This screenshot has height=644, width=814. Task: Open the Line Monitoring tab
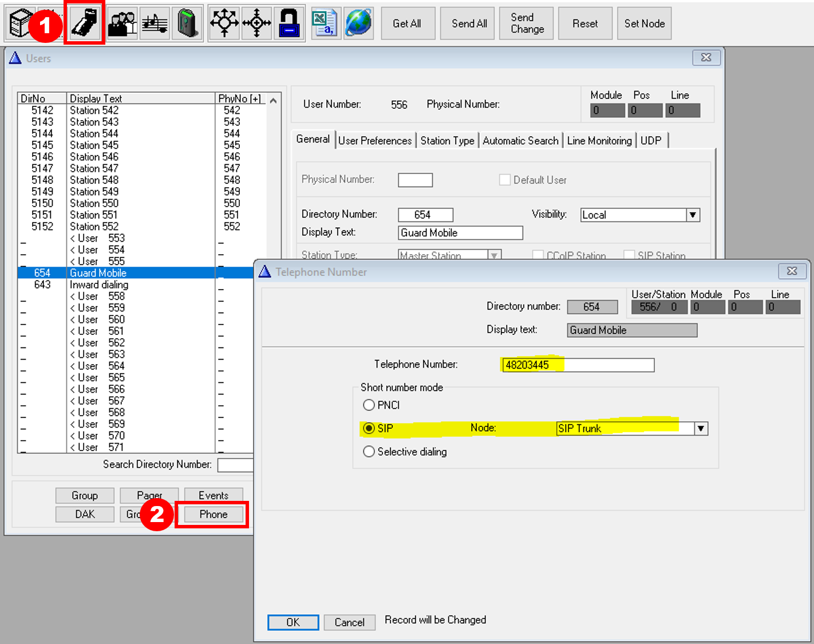(x=599, y=141)
